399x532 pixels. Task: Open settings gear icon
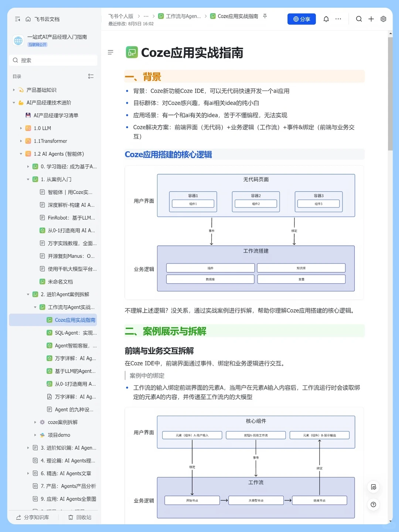click(383, 19)
